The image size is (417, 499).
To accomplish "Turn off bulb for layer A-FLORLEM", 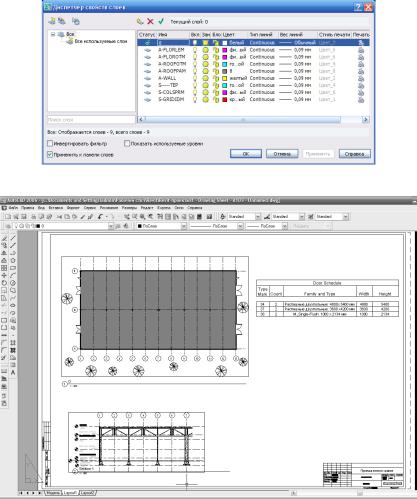I will 195,50.
